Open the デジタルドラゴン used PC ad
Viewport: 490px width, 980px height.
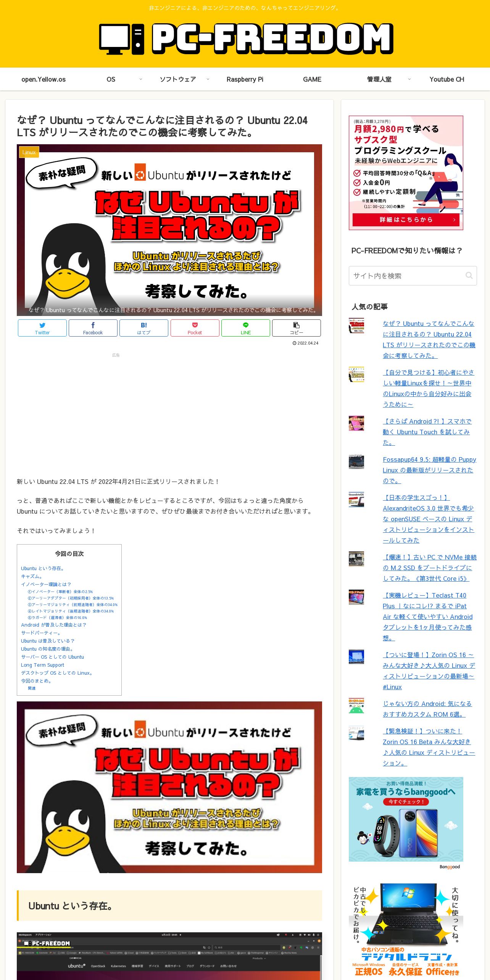pos(406,931)
